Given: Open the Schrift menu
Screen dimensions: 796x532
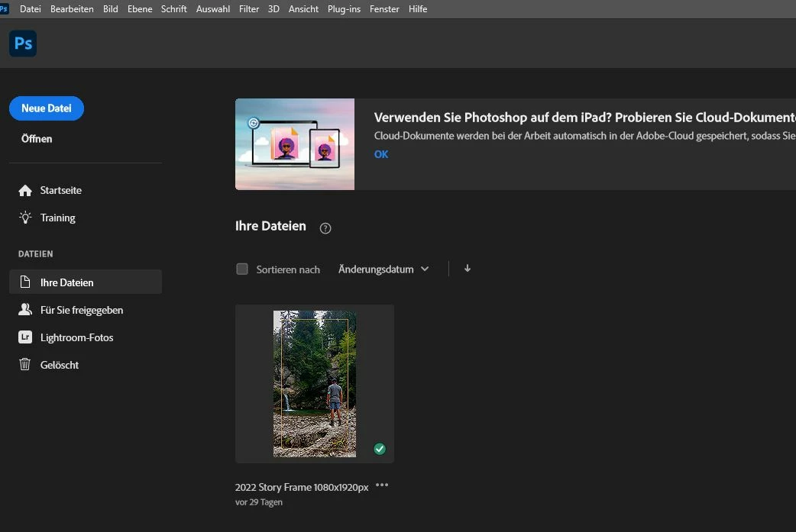Looking at the screenshot, I should pos(173,9).
